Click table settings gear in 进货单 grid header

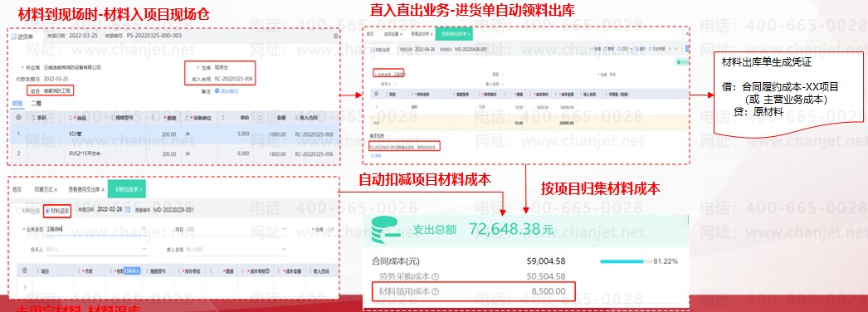click(x=19, y=117)
